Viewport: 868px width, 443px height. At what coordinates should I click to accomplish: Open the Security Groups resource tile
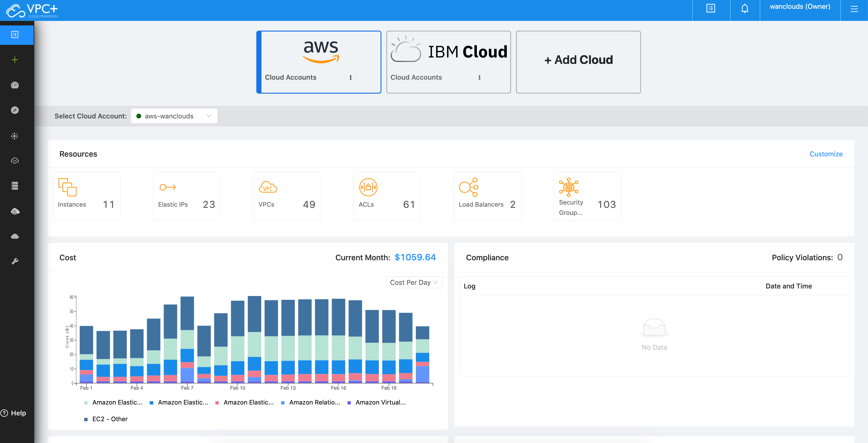[587, 196]
